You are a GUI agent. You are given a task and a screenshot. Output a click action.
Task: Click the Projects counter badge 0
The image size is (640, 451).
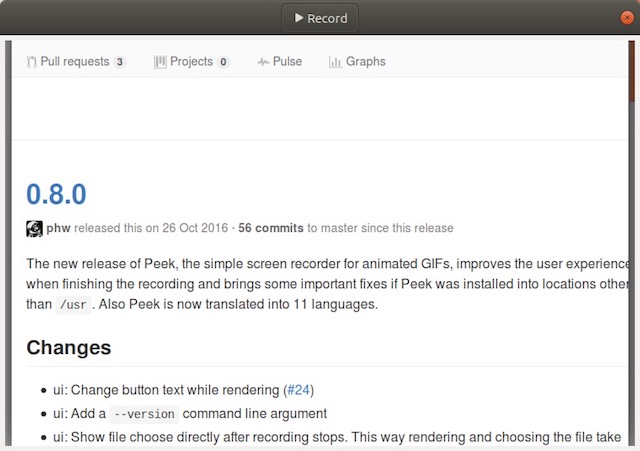[x=223, y=62]
